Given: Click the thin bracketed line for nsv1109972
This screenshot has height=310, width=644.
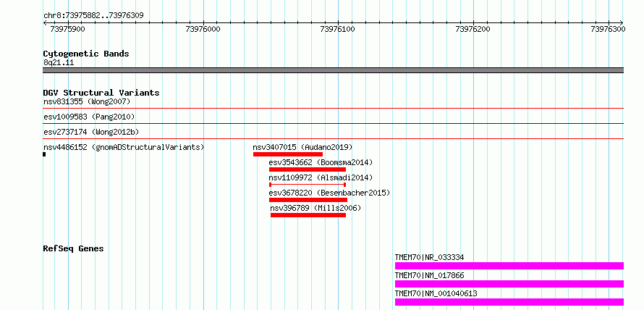Looking at the screenshot, I should point(308,185).
